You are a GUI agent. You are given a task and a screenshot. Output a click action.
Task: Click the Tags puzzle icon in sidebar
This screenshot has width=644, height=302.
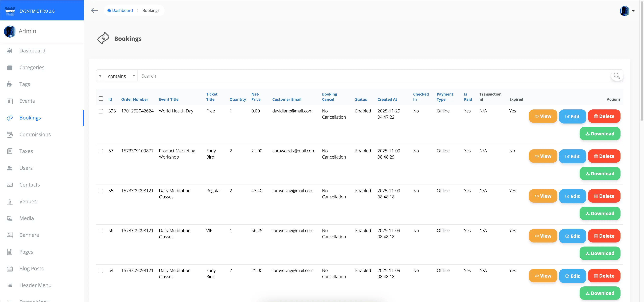pyautogui.click(x=10, y=84)
